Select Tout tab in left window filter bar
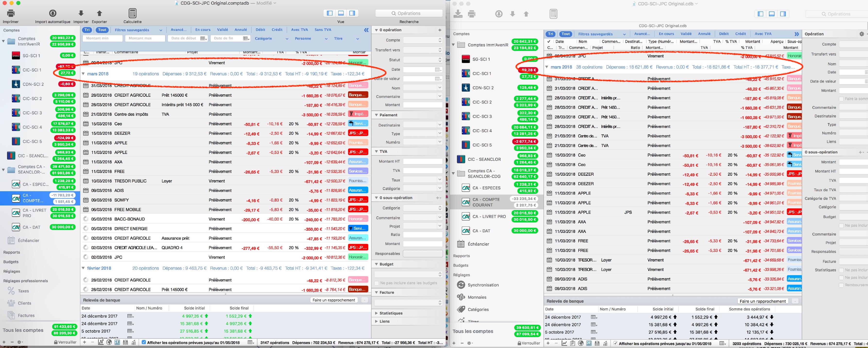Image resolution: width=868 pixels, height=348 pixels. click(102, 30)
